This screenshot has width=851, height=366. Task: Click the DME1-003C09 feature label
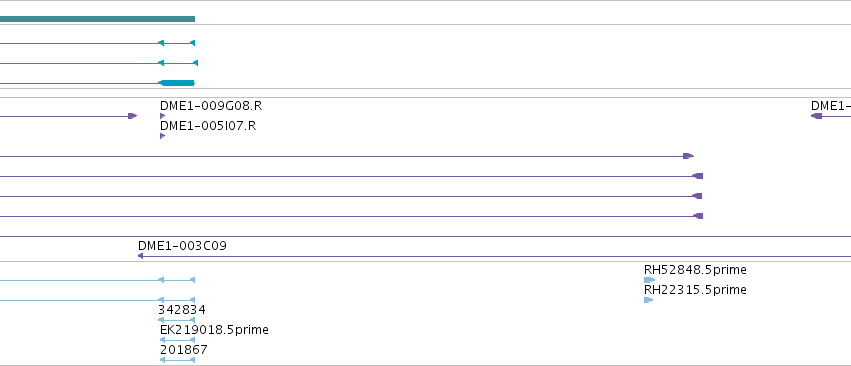coord(182,245)
